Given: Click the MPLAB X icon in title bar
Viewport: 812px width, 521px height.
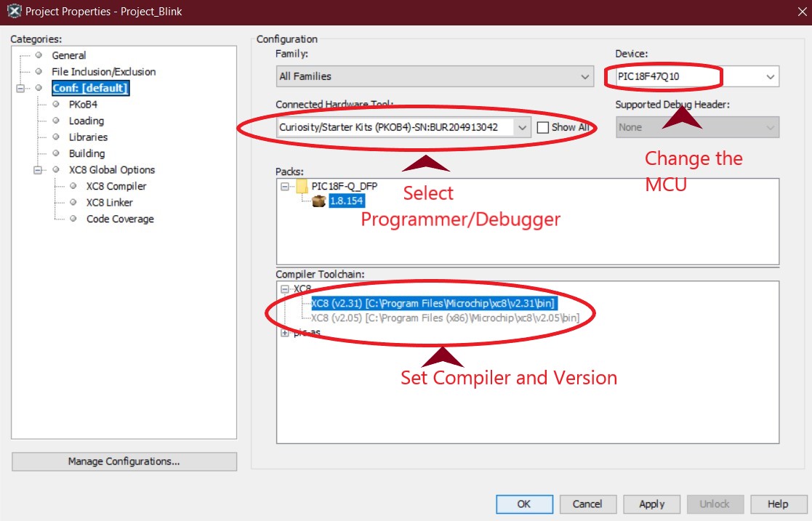Looking at the screenshot, I should [x=13, y=12].
